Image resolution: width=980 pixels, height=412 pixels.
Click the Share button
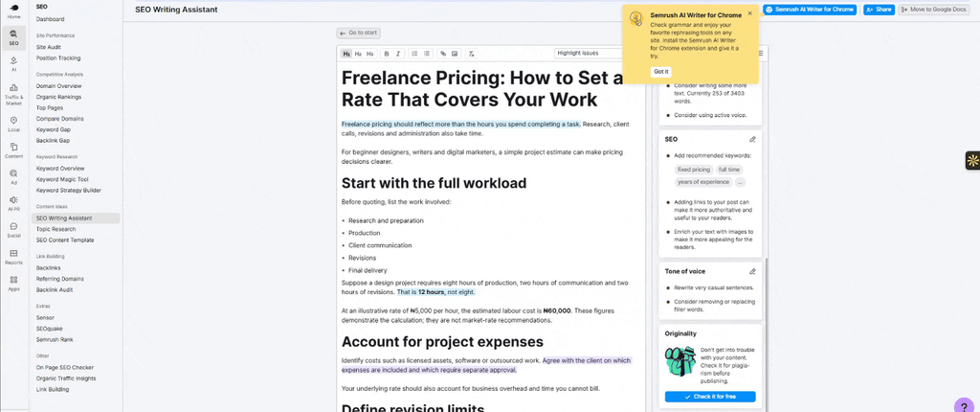[879, 10]
